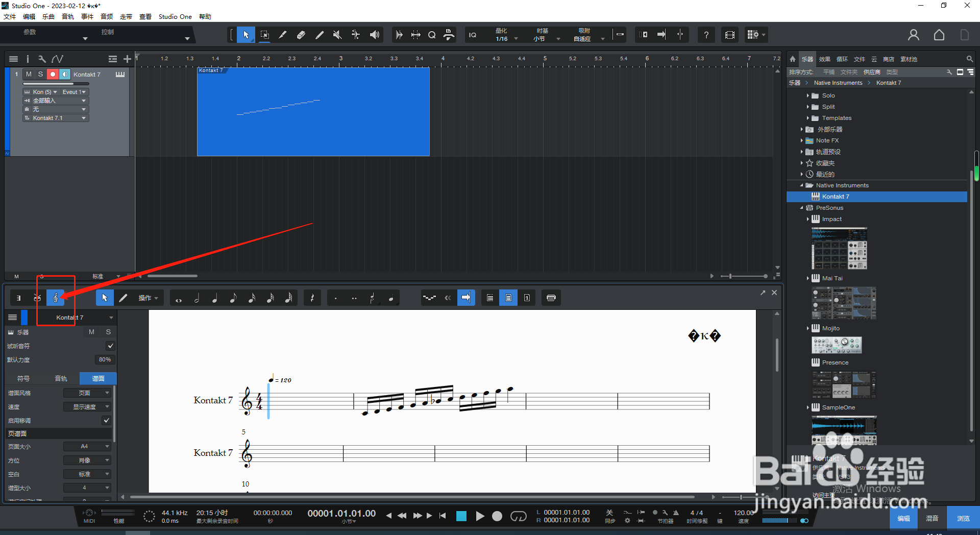Screen dimensions: 980x535
Task: Select the Arrow tool in main toolbar
Action: click(246, 35)
